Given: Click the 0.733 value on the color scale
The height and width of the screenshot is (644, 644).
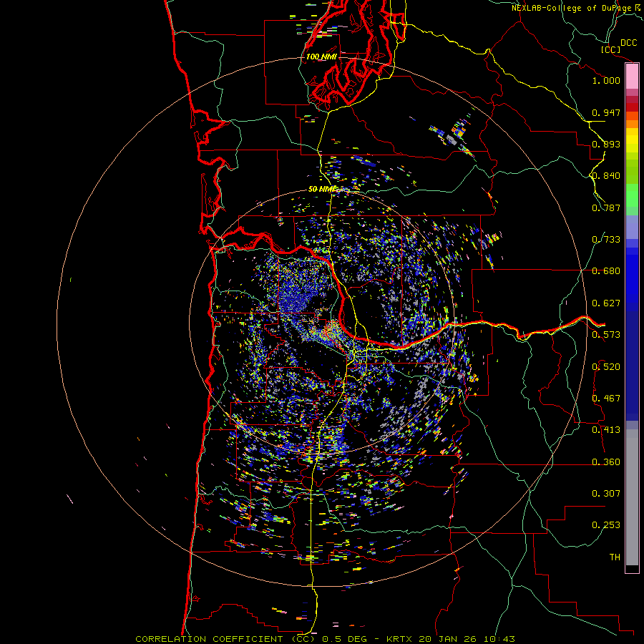Looking at the screenshot, I should tap(606, 240).
